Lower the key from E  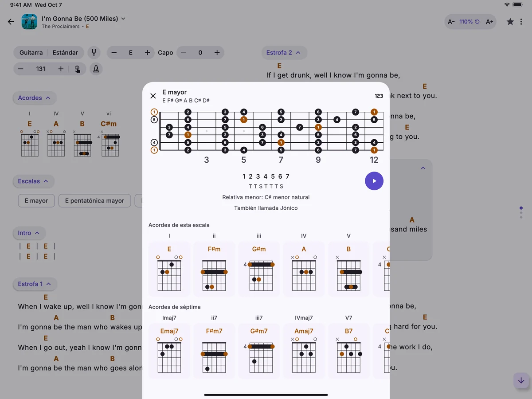coord(114,53)
